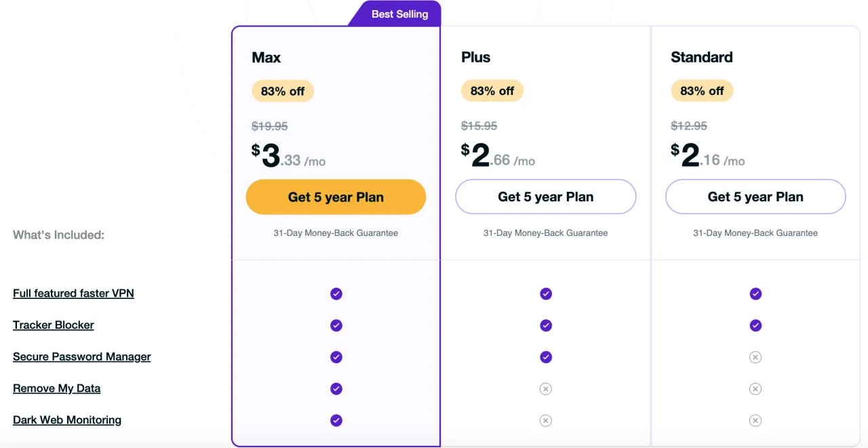Image resolution: width=868 pixels, height=448 pixels.
Task: Click Plus plan's Remove My Data X icon
Action: pos(546,389)
